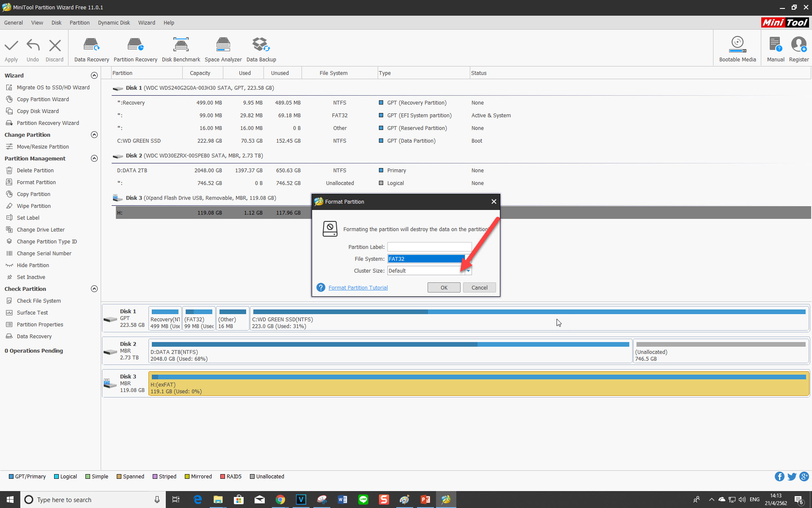Open the General menu
812x508 pixels.
pyautogui.click(x=14, y=22)
